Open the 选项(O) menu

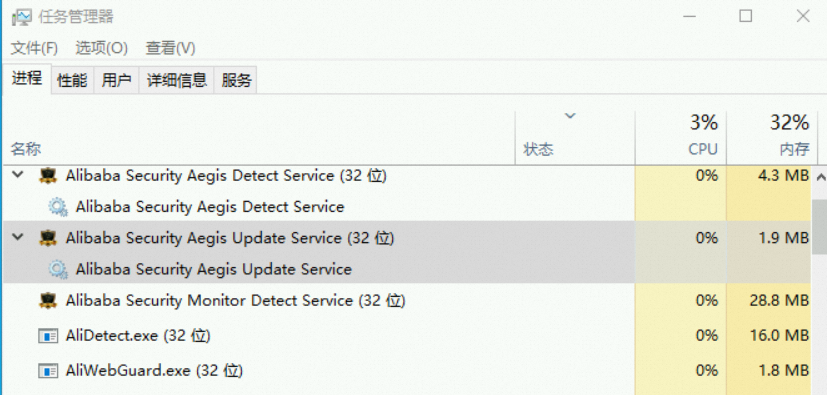(102, 49)
